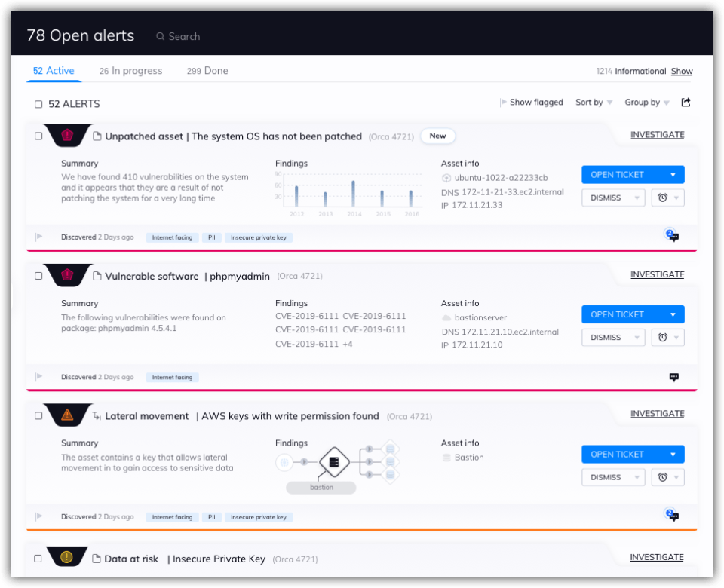Click the export/share icon beside Group by
Screen dimensions: 724x588
(686, 103)
